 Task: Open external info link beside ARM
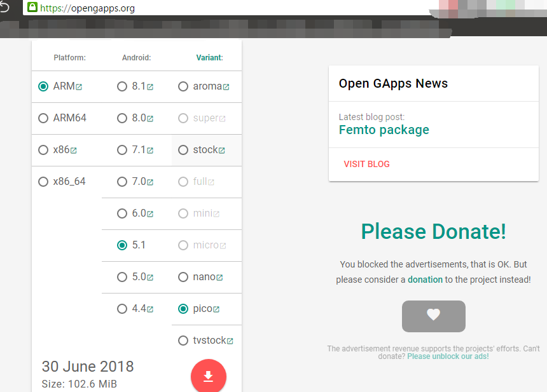click(x=79, y=87)
